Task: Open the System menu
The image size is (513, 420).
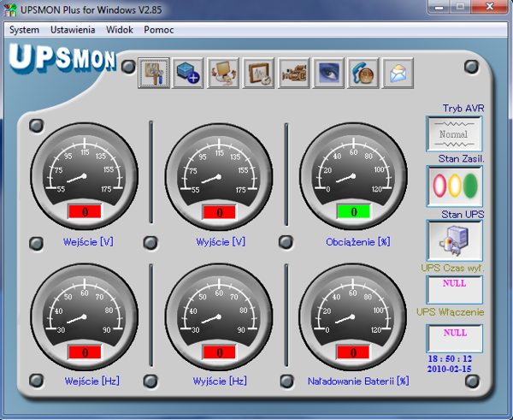Action: [24, 30]
